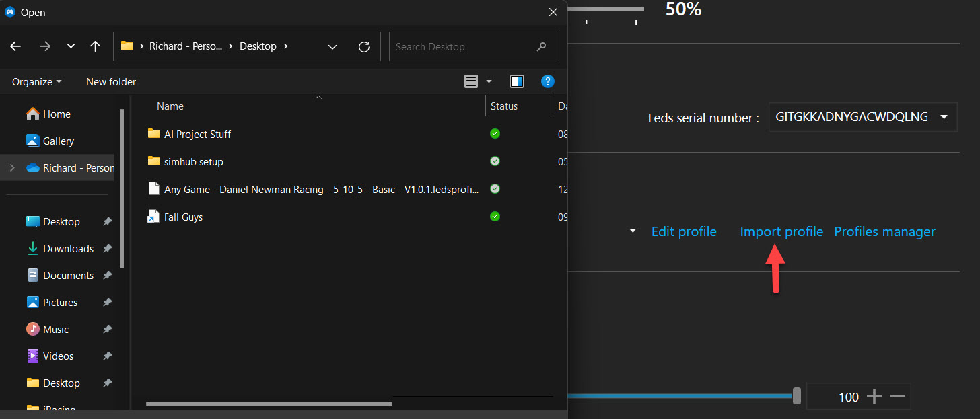
Task: Open the address bar breadcrumb chevron
Action: coord(332,46)
